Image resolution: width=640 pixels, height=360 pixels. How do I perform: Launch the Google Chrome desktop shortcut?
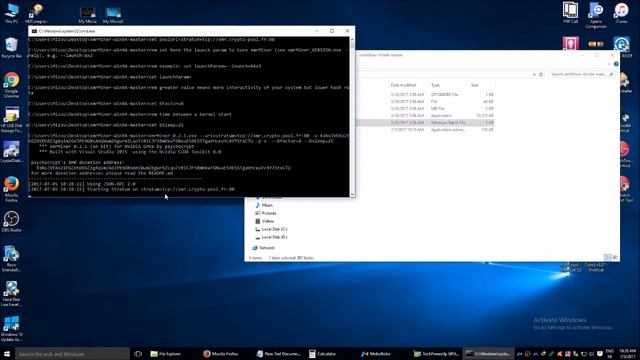point(11,84)
